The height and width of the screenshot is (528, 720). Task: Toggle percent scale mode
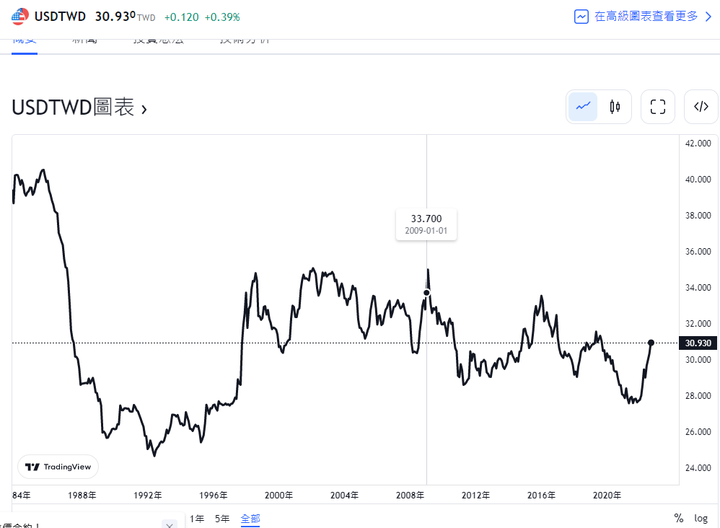[678, 518]
